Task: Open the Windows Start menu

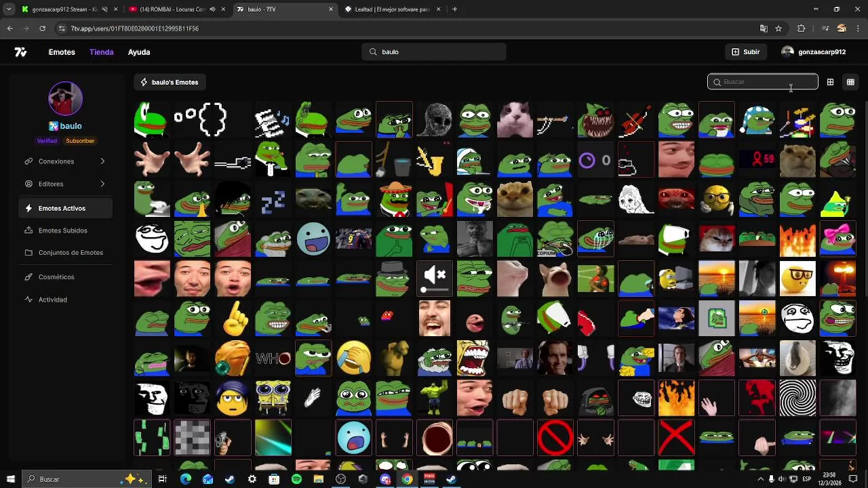Action: 10,479
